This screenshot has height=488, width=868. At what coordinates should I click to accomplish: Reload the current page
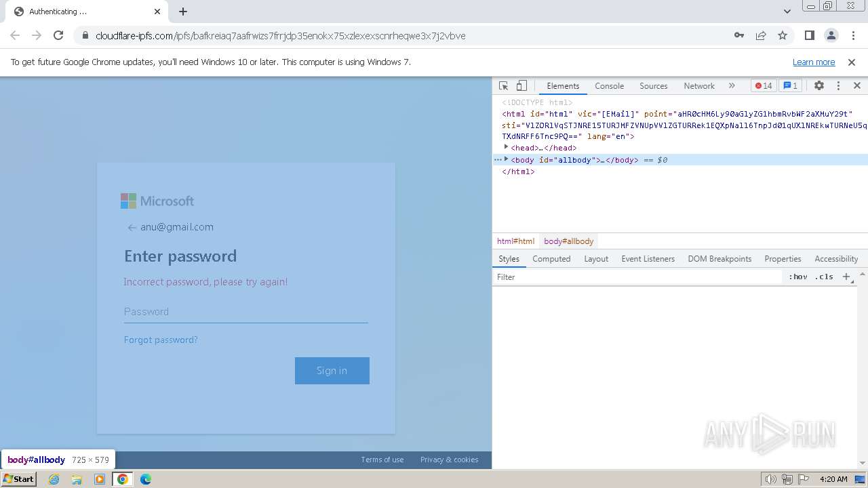(x=58, y=35)
